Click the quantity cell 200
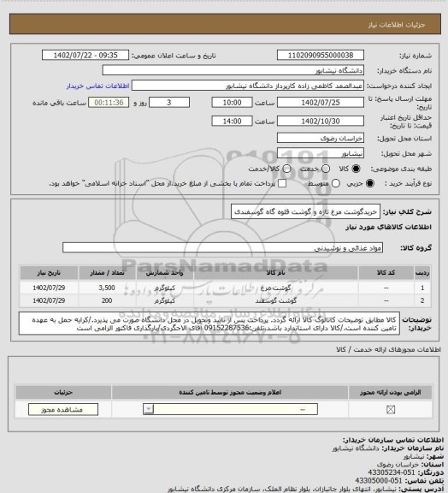 [x=107, y=300]
